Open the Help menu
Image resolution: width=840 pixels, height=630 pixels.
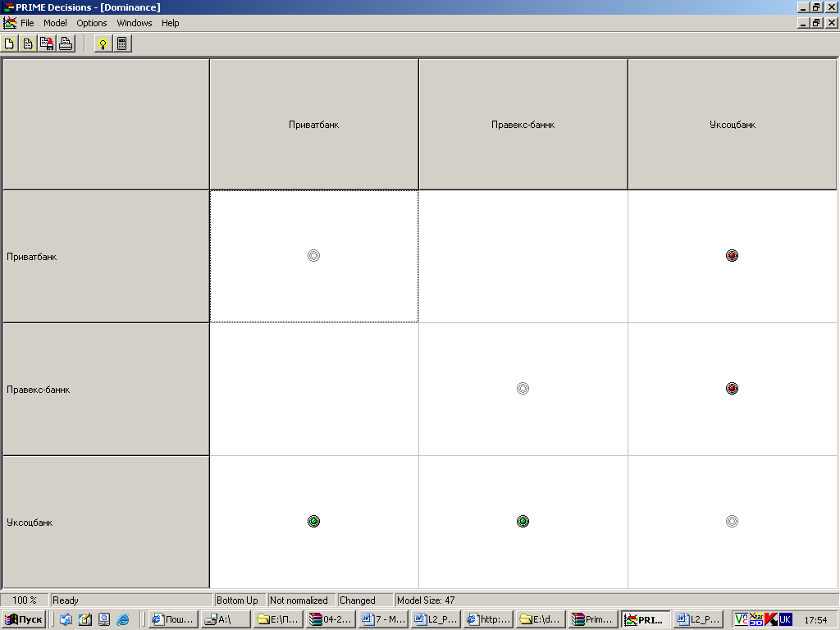171,23
